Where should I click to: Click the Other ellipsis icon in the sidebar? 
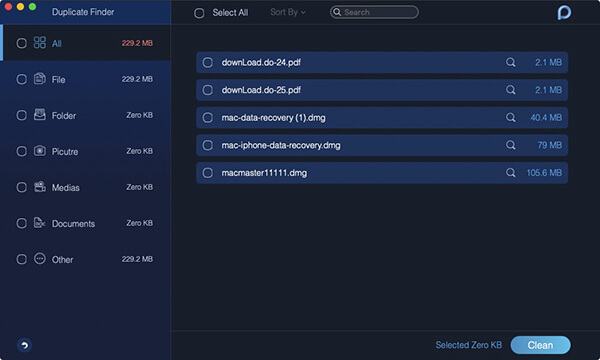click(40, 259)
